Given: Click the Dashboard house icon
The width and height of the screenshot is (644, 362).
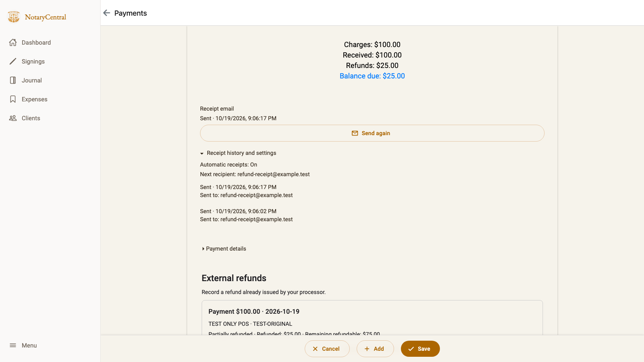Looking at the screenshot, I should coord(13,42).
